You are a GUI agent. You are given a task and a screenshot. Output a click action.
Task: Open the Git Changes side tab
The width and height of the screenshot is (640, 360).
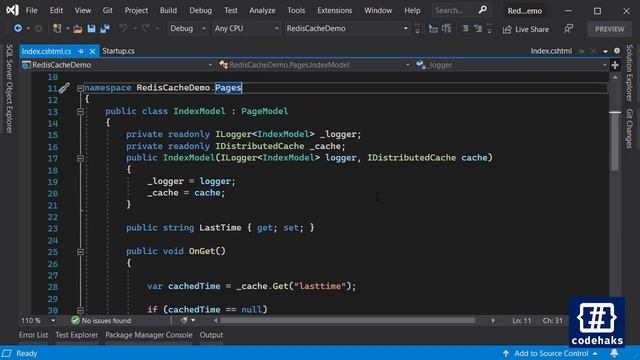click(629, 129)
